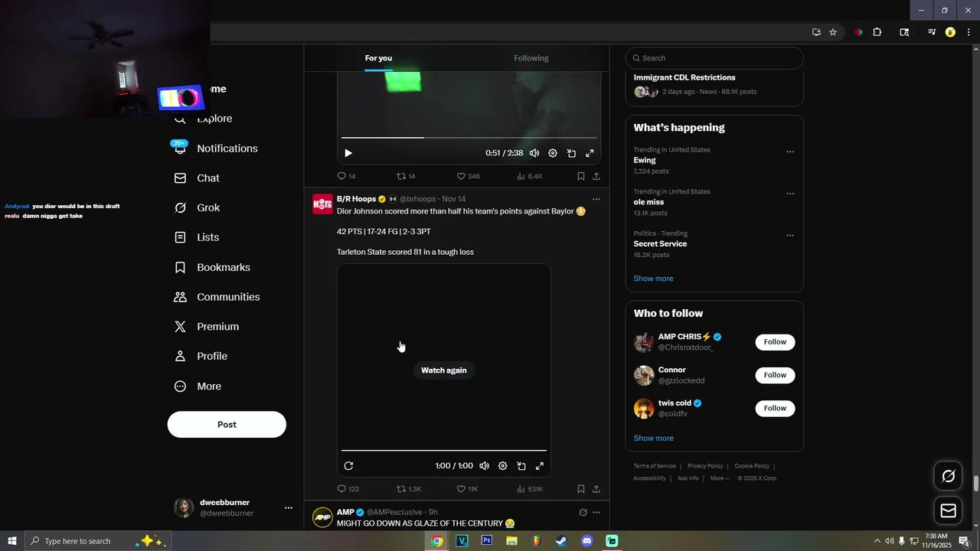980x551 pixels.
Task: Reply to B/R Hoops post (122)
Action: tap(348, 489)
